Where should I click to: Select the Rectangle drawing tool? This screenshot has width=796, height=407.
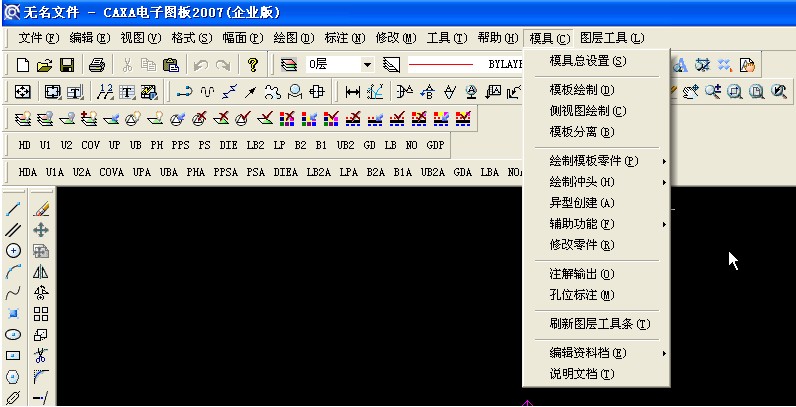13,356
